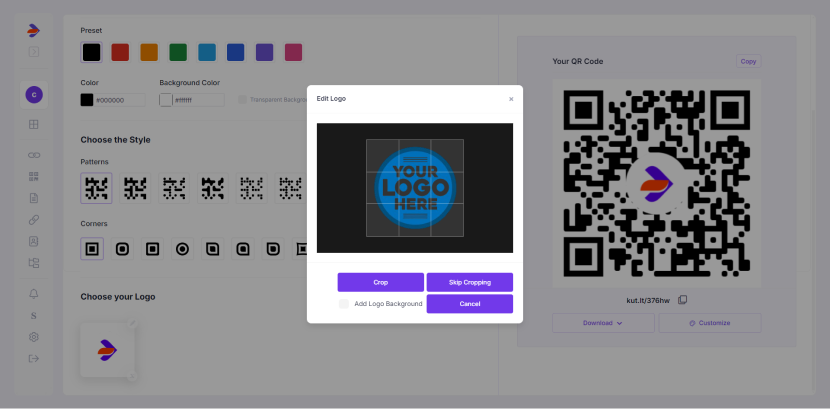This screenshot has width=830, height=409.
Task: Select the fifth corner style
Action: tap(213, 249)
